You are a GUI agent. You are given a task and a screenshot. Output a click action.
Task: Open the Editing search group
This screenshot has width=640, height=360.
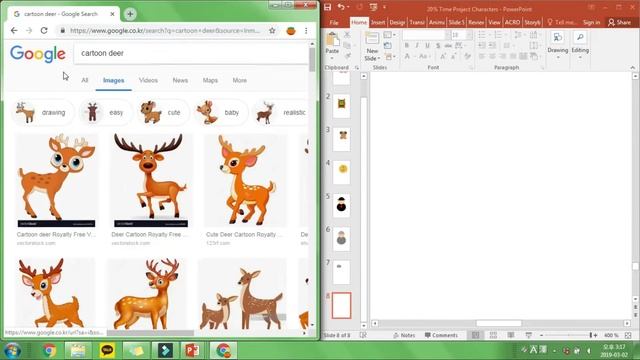[x=580, y=45]
